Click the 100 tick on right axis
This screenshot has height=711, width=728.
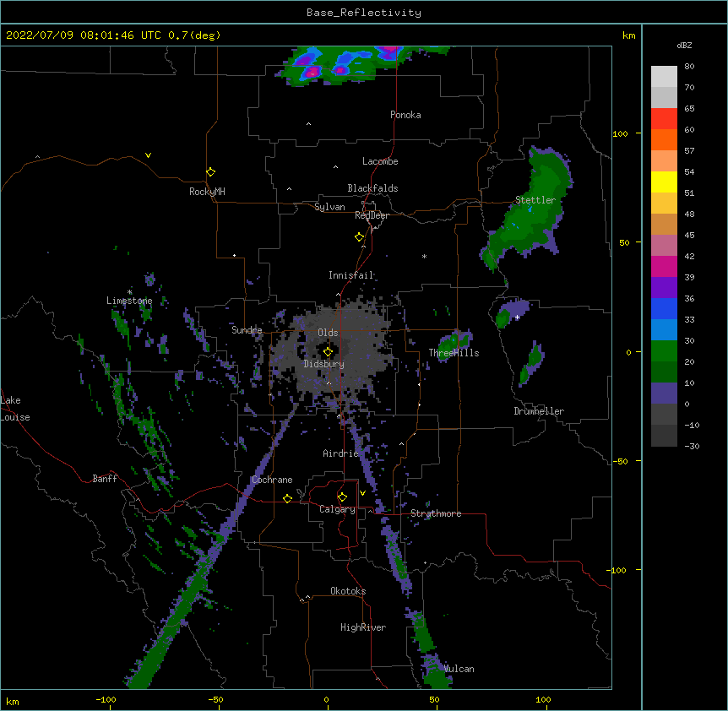(x=620, y=133)
